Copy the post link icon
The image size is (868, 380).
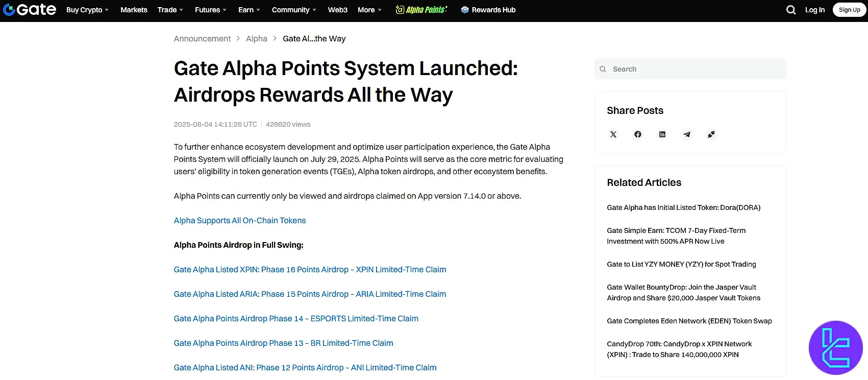click(x=711, y=134)
